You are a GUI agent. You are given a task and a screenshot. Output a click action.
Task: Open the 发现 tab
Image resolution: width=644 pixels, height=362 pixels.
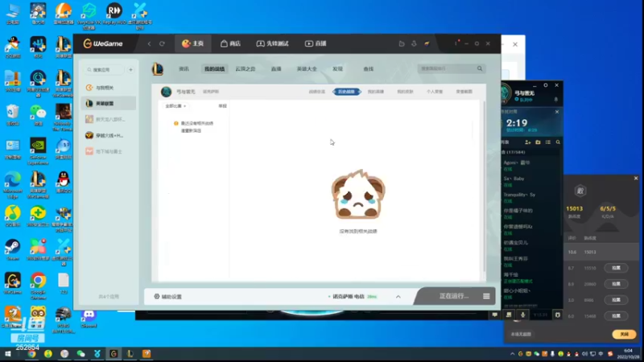pos(337,69)
